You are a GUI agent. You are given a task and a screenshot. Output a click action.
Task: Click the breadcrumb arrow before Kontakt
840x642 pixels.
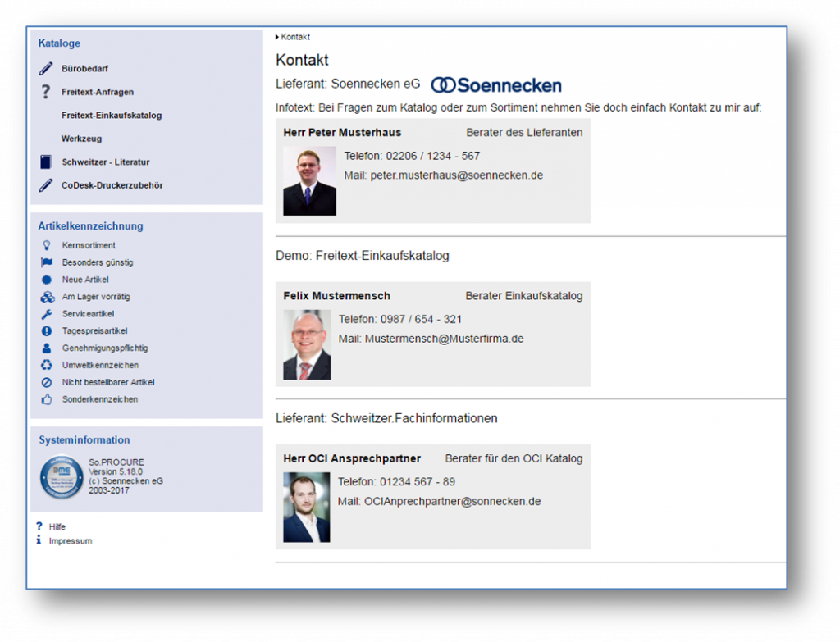(277, 37)
